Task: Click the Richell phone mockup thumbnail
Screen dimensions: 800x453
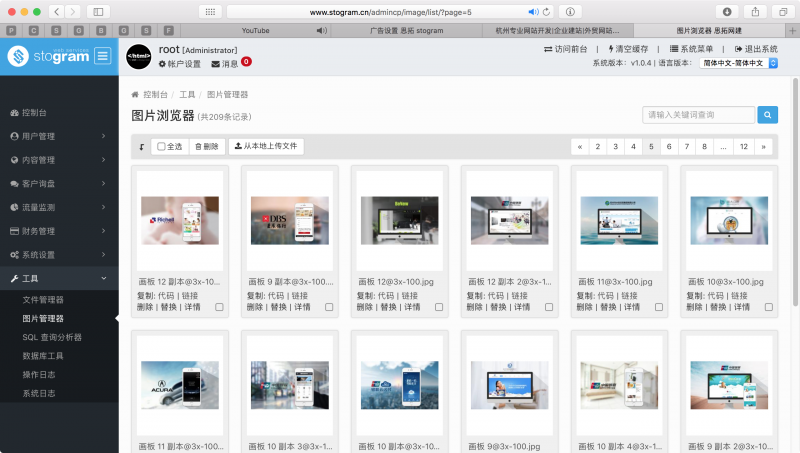Action: click(x=180, y=220)
